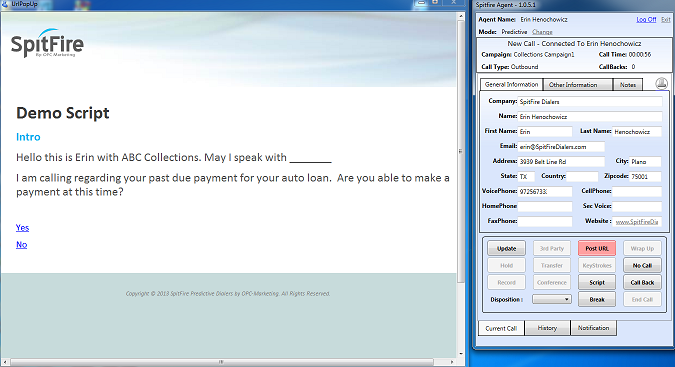Click the Address field
675x367 pixels.
tap(561, 162)
